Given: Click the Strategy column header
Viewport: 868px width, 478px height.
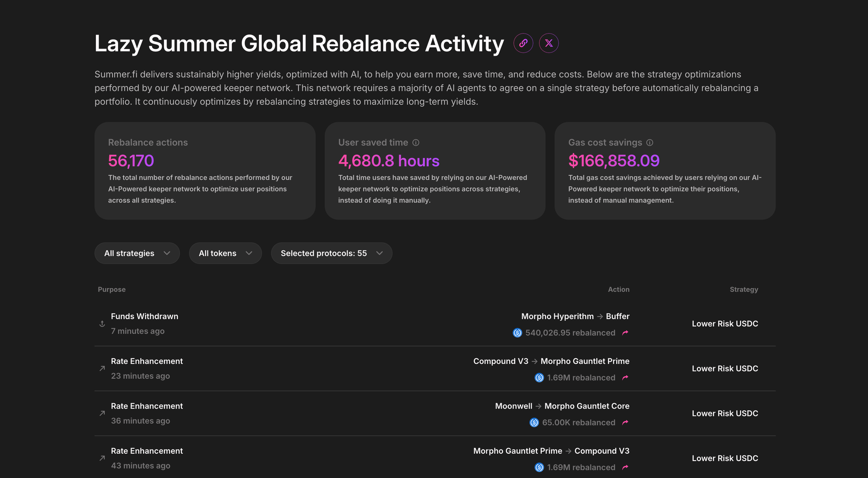Looking at the screenshot, I should [x=743, y=290].
